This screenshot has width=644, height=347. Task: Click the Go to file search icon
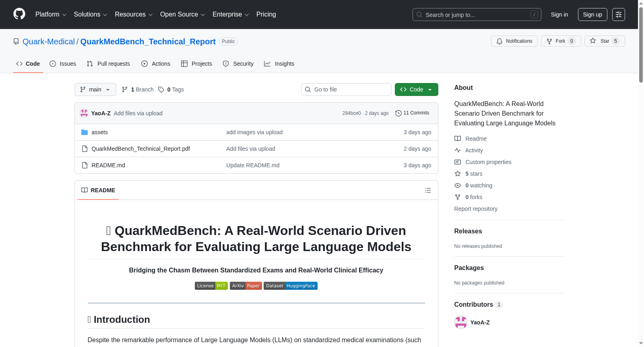point(308,89)
